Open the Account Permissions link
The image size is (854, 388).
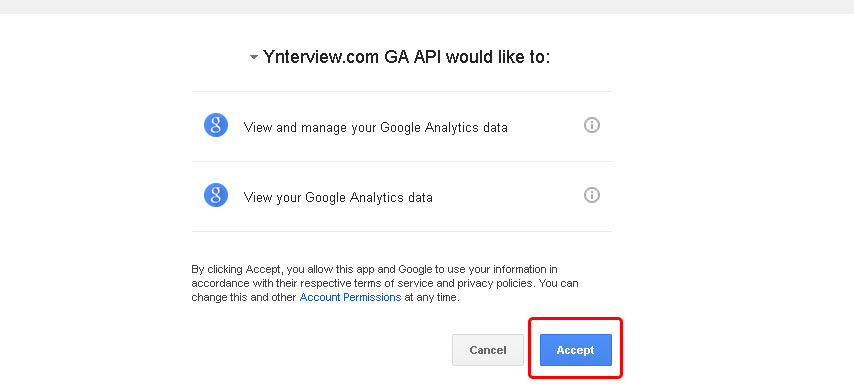click(x=350, y=298)
